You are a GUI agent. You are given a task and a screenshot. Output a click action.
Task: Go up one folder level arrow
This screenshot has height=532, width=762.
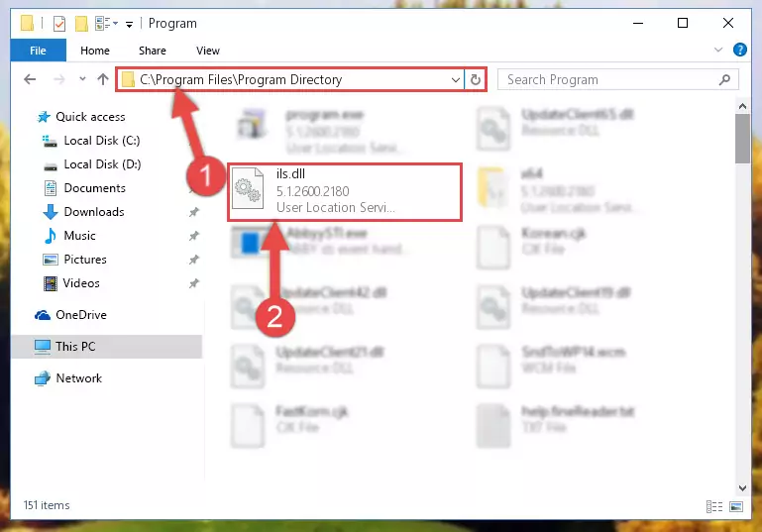click(102, 79)
